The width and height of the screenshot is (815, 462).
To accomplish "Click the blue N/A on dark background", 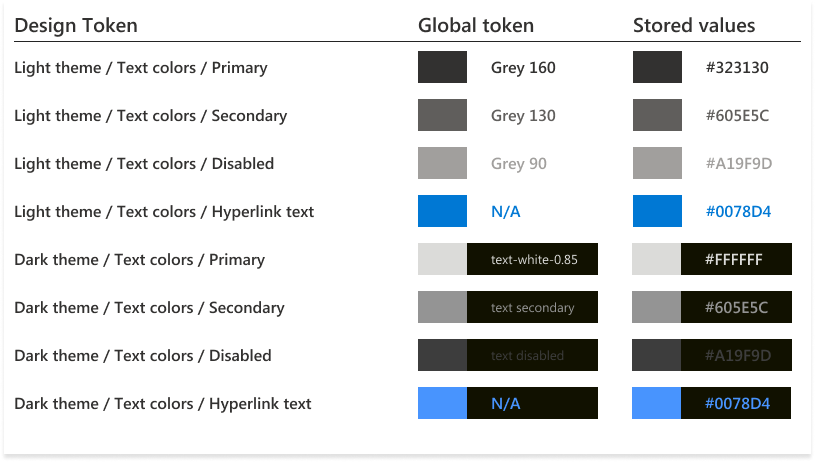I will 506,404.
